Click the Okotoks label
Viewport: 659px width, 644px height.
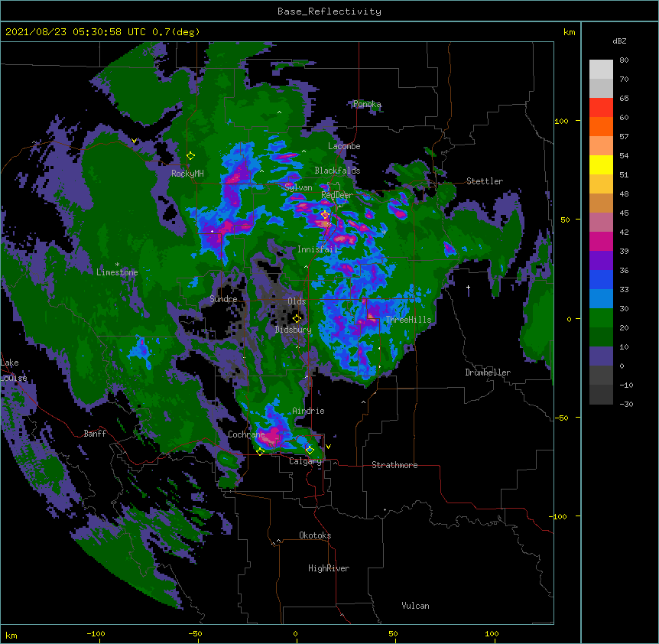pyautogui.click(x=315, y=535)
